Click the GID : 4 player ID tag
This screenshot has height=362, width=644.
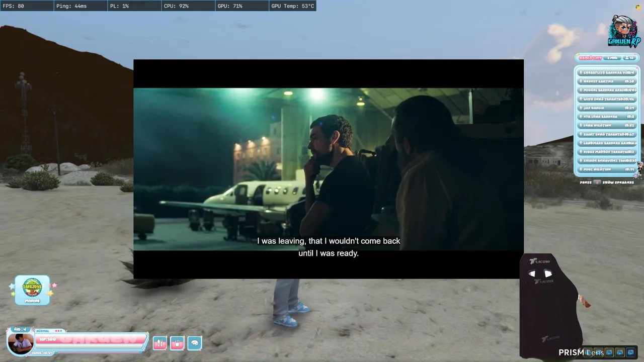click(20, 329)
